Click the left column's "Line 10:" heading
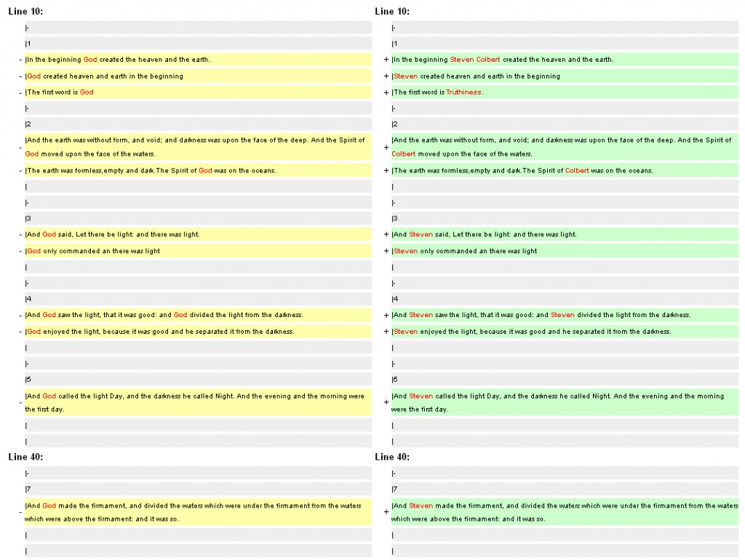Screen dimensions: 745x560 (x=25, y=12)
